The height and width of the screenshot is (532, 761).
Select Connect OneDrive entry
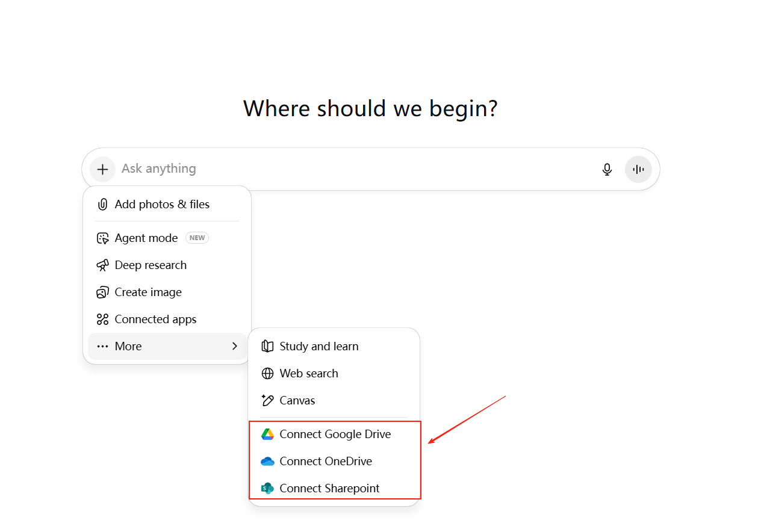pyautogui.click(x=326, y=462)
